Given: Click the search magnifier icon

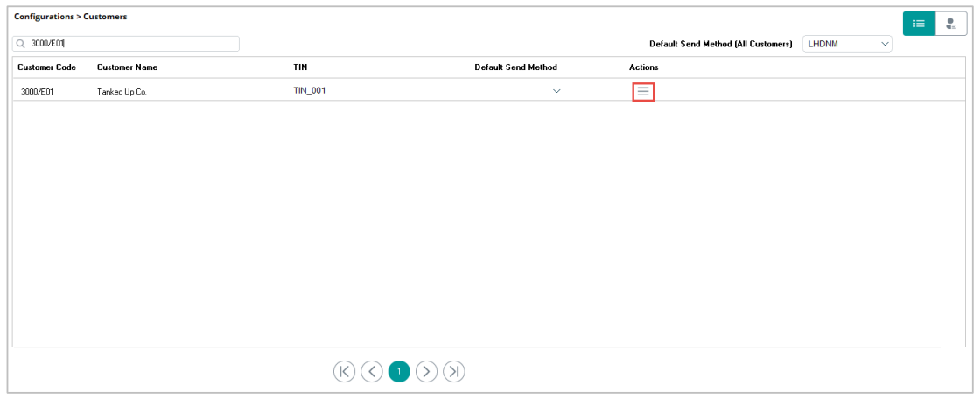Looking at the screenshot, I should click(x=20, y=44).
